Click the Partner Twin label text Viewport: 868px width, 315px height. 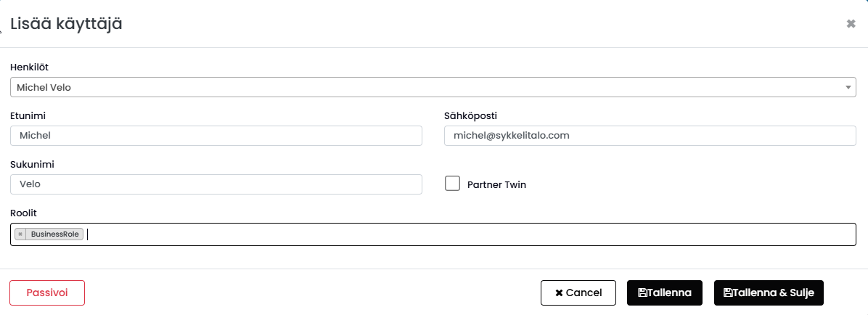point(496,185)
